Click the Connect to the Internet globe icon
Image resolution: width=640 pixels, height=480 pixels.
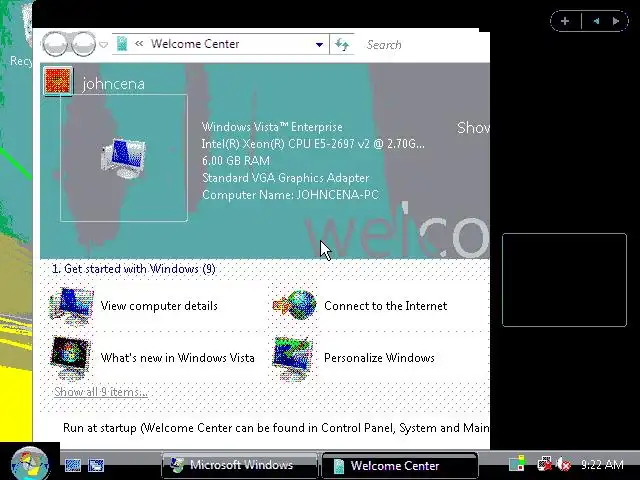295,305
